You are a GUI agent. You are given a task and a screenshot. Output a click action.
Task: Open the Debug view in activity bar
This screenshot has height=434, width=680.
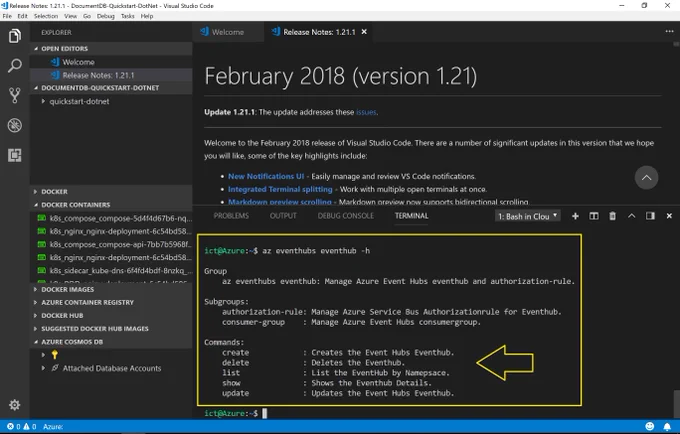pyautogui.click(x=15, y=125)
